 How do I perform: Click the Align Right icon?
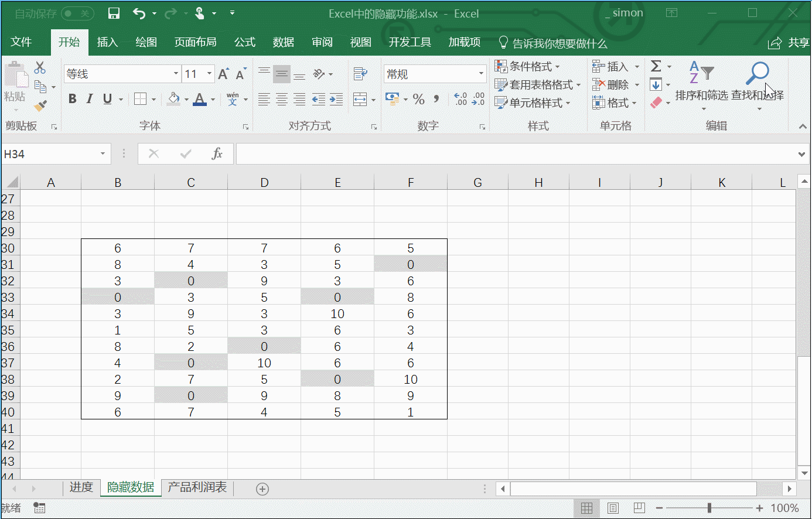click(x=299, y=99)
